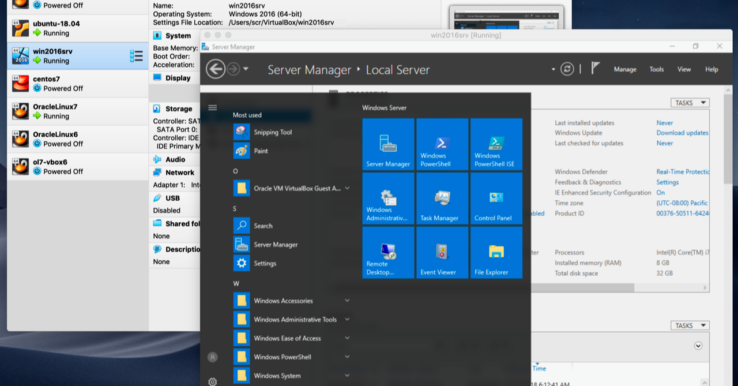Viewport: 738px width, 386px height.
Task: Open the Help menu in Server Manager
Action: [712, 69]
